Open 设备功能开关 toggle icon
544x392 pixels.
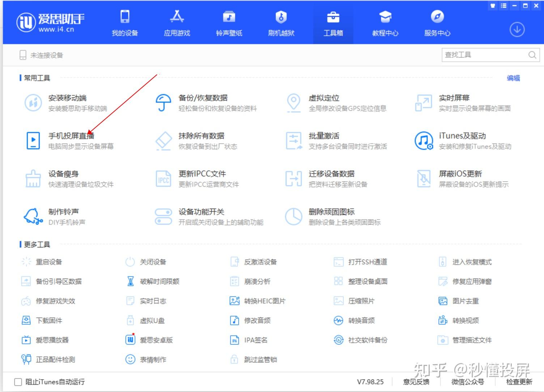click(x=163, y=217)
